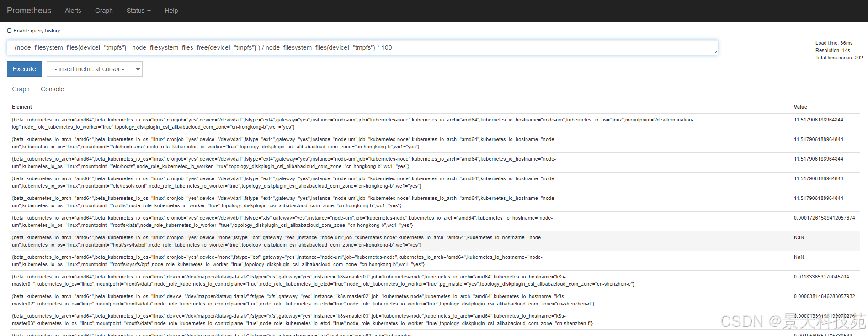Select row with mountpoint /etc/resolv.conf
This screenshot has height=336, width=868.
click(x=435, y=182)
